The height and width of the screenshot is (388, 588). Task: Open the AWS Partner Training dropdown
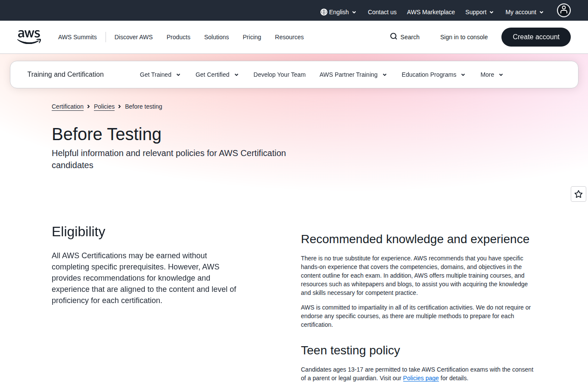tap(353, 75)
